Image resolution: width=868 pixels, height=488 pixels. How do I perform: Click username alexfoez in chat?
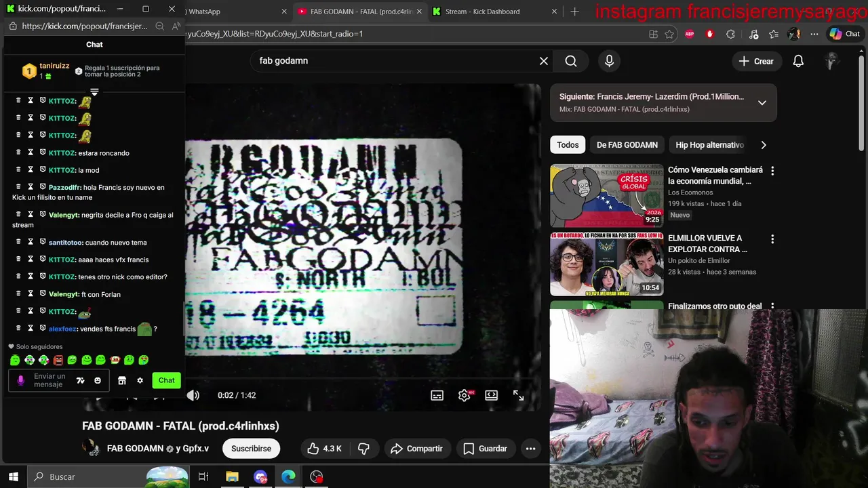point(62,329)
